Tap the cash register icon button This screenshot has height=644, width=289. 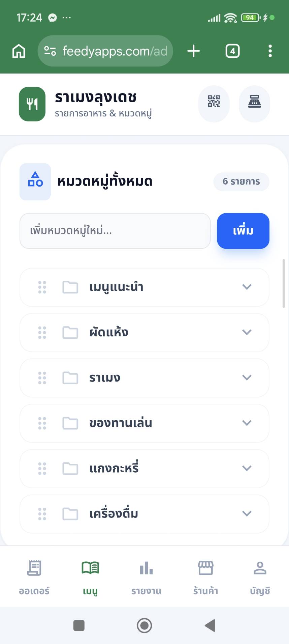254,101
